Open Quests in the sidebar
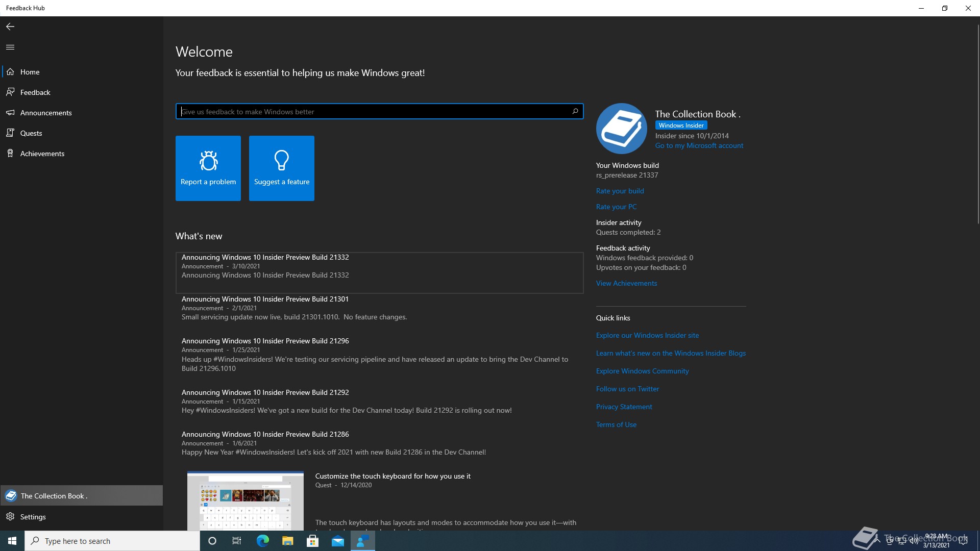 click(x=82, y=133)
